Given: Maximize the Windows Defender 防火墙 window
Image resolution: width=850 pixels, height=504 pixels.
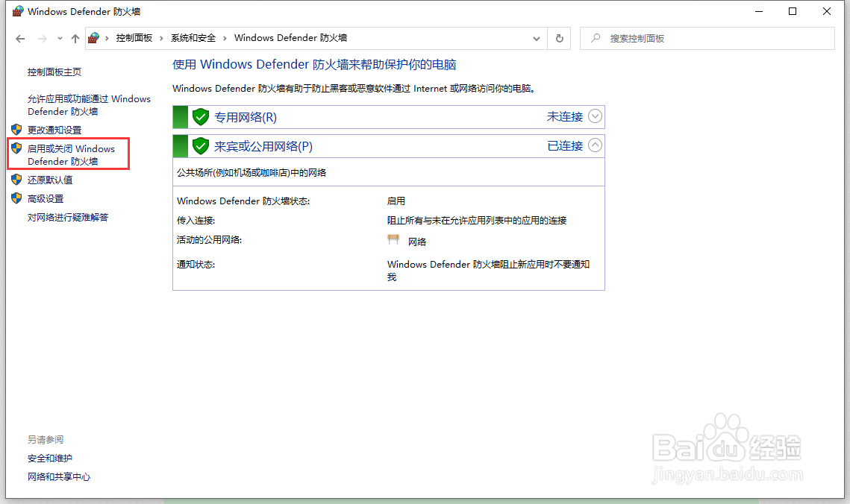Looking at the screenshot, I should 793,11.
